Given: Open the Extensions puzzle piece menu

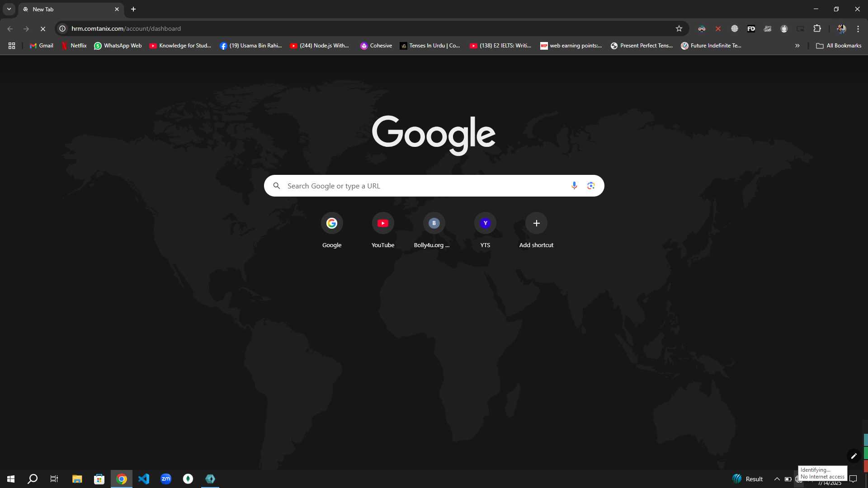Looking at the screenshot, I should point(817,28).
